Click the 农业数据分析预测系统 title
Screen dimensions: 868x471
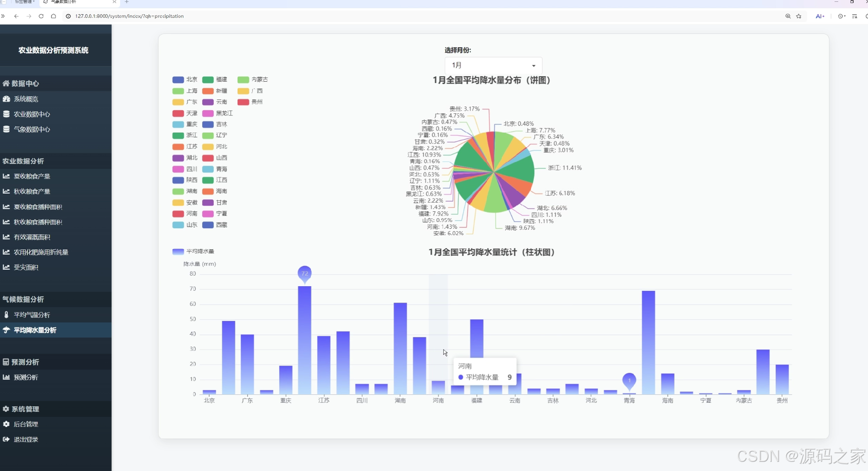pyautogui.click(x=53, y=50)
